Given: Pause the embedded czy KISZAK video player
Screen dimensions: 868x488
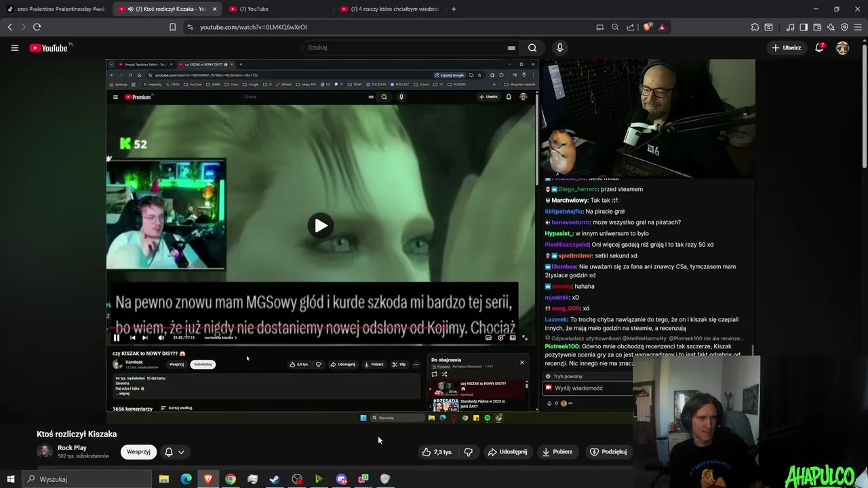Looking at the screenshot, I should tap(117, 338).
